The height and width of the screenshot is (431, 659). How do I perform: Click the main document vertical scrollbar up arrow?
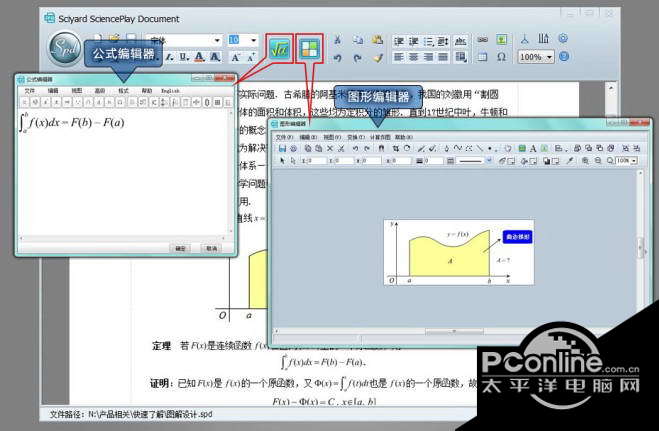611,88
